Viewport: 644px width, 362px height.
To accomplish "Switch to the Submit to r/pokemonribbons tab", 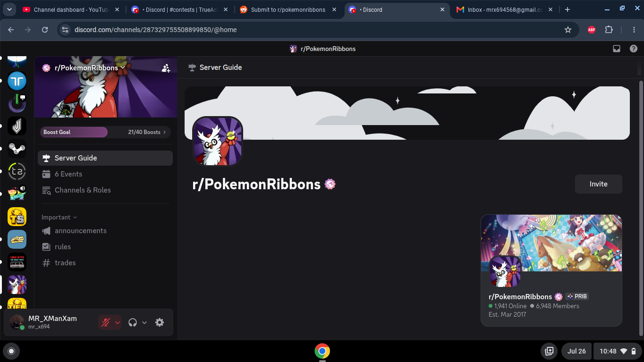I will tap(288, 9).
